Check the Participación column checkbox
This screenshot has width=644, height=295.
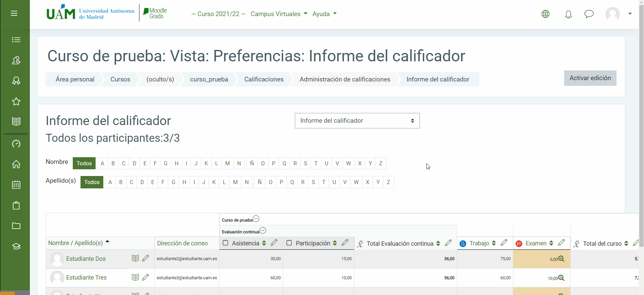[x=289, y=243]
